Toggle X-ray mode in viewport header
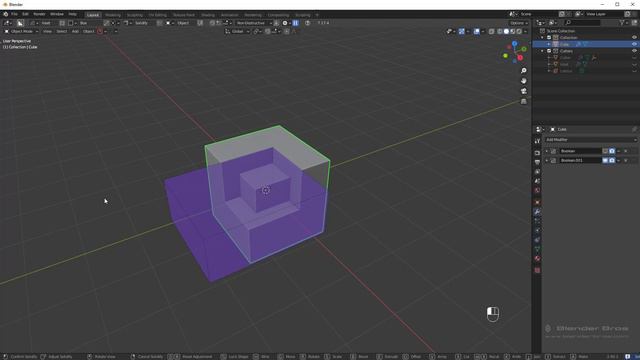The image size is (640, 360). (491, 31)
